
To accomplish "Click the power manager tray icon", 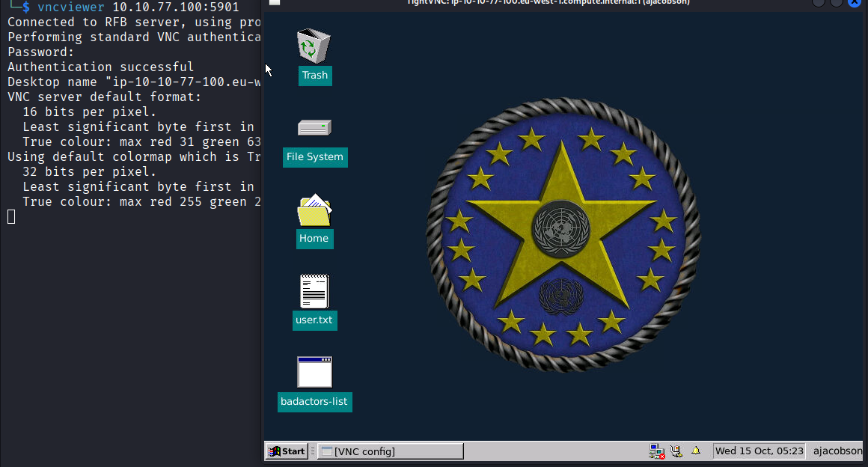I will [676, 451].
